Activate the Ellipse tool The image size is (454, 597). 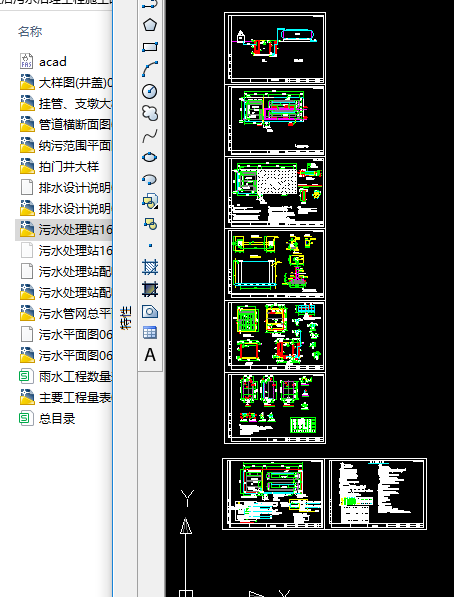[x=150, y=157]
